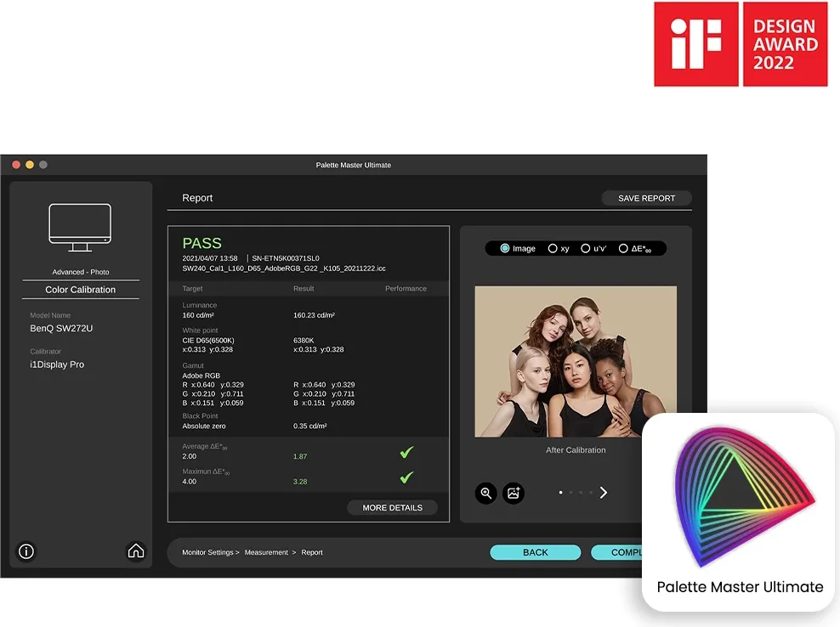Screen dimensions: 840x627
Task: Click the Adobe RGB gamut target
Action: click(201, 376)
